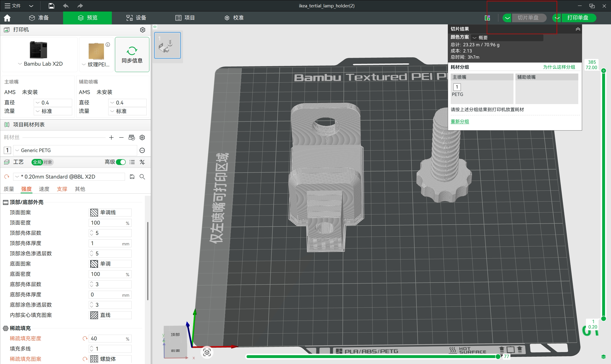Switch to the 准备 tab
Screen dimensions: 611x364
39,18
